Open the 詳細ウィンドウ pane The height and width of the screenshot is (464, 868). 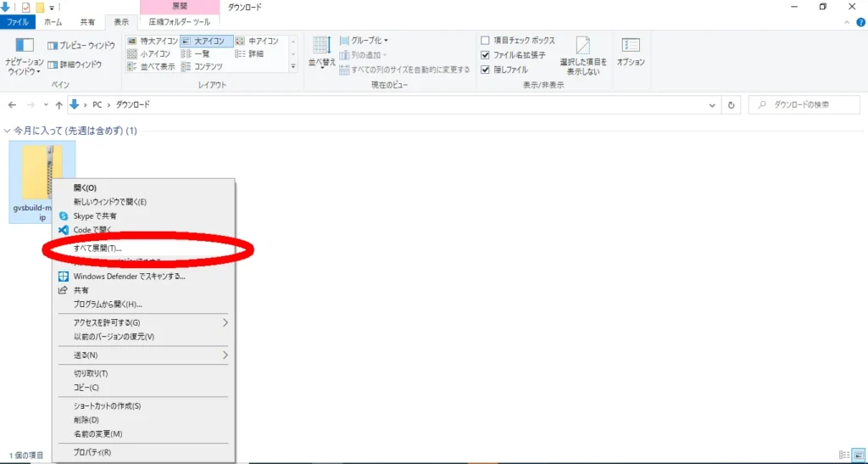[75, 64]
